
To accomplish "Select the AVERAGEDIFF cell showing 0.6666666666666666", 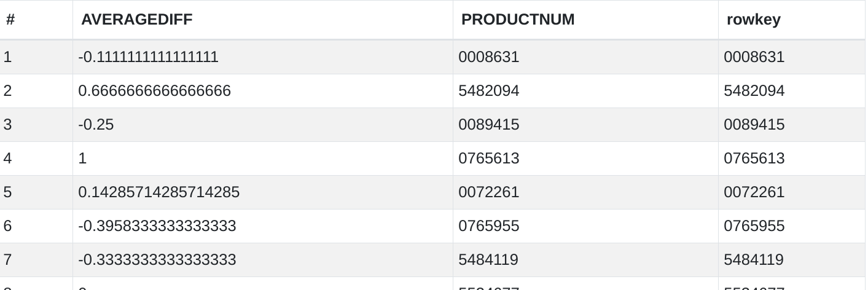I will (x=154, y=91).
